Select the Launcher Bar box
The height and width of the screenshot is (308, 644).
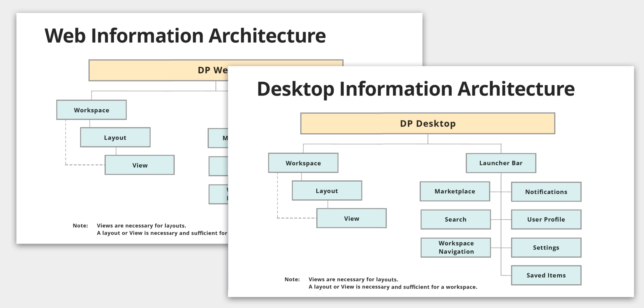click(x=501, y=163)
